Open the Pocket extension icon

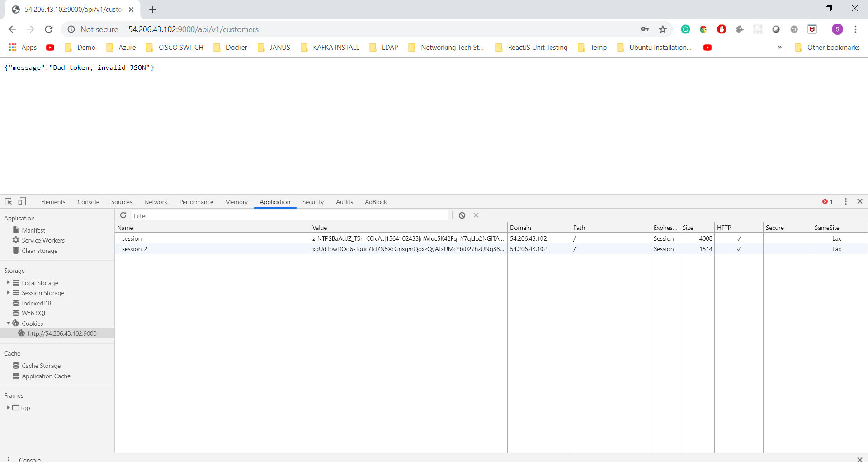click(812, 29)
